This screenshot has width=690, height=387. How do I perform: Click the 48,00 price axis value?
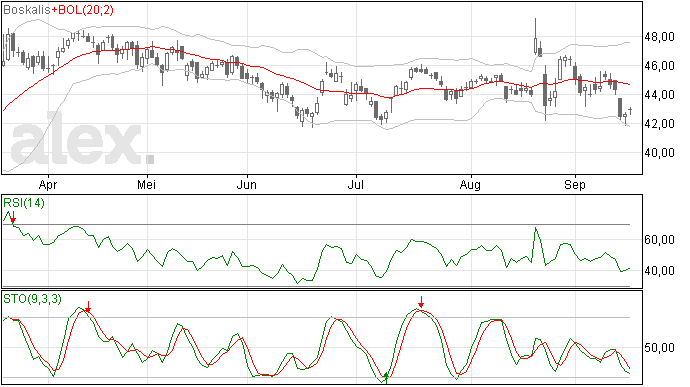(x=659, y=37)
